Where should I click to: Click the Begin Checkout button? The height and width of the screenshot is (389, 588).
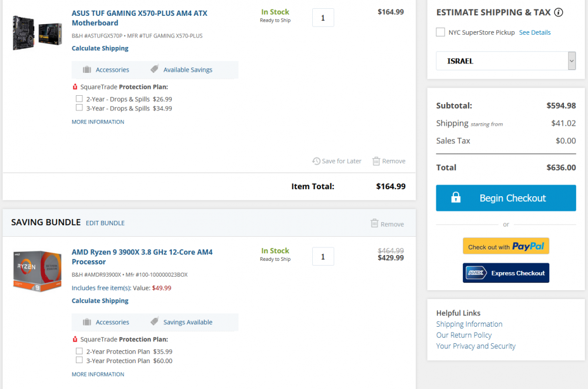point(506,198)
